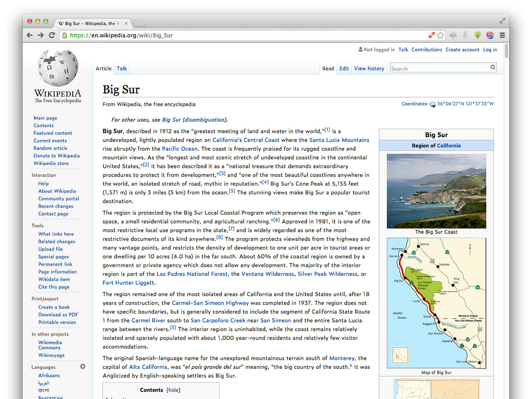Click the page's vertical scrollbar thumb
Screen dimensions: 532x399
(506, 51)
